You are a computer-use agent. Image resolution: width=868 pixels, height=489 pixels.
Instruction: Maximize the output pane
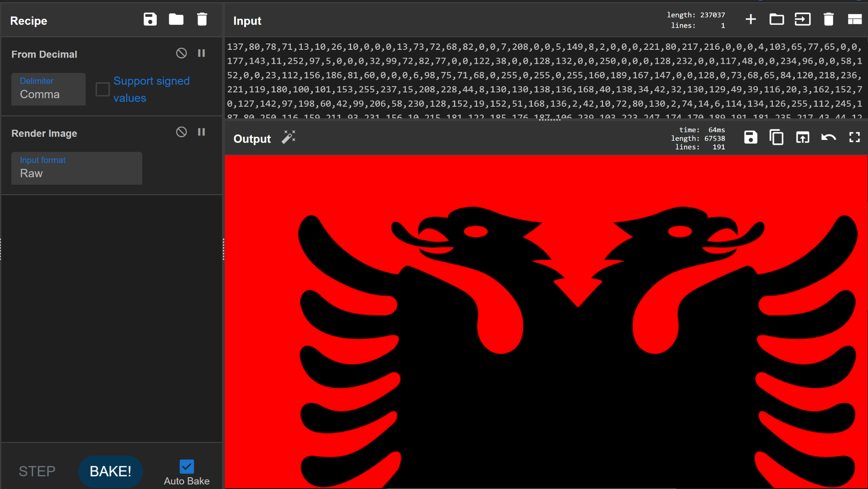point(855,137)
